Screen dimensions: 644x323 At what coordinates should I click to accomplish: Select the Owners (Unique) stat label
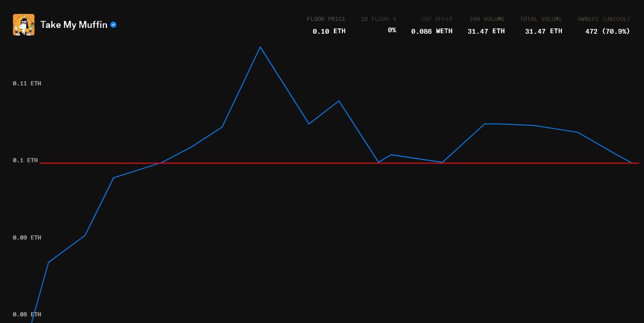[x=603, y=19]
